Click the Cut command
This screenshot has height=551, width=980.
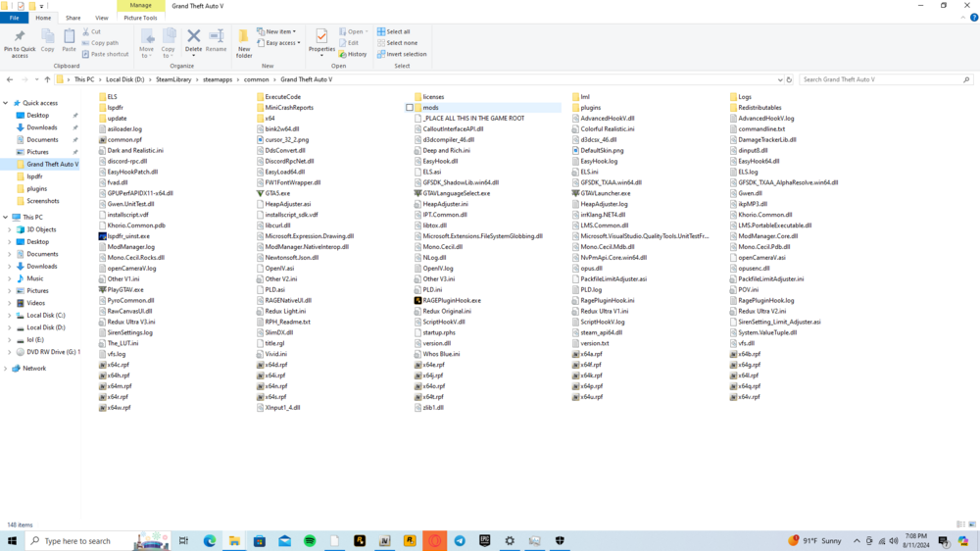pos(91,31)
